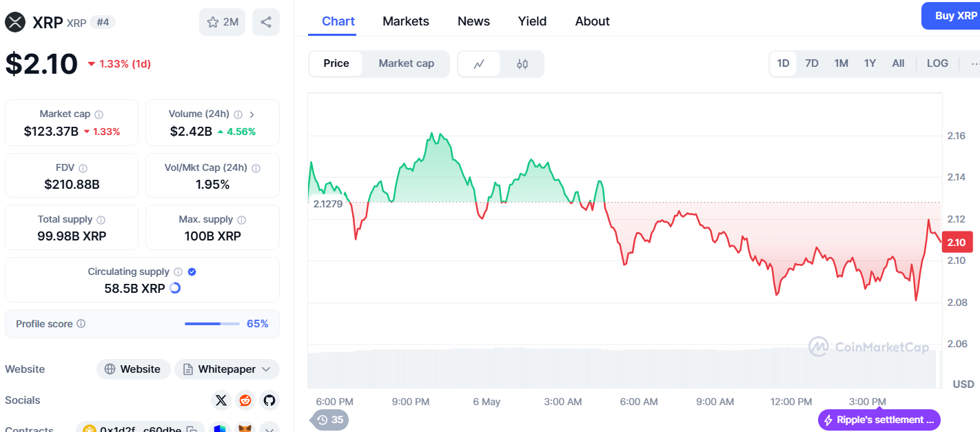Click the 6 May date label
This screenshot has width=980, height=432.
[x=487, y=402]
